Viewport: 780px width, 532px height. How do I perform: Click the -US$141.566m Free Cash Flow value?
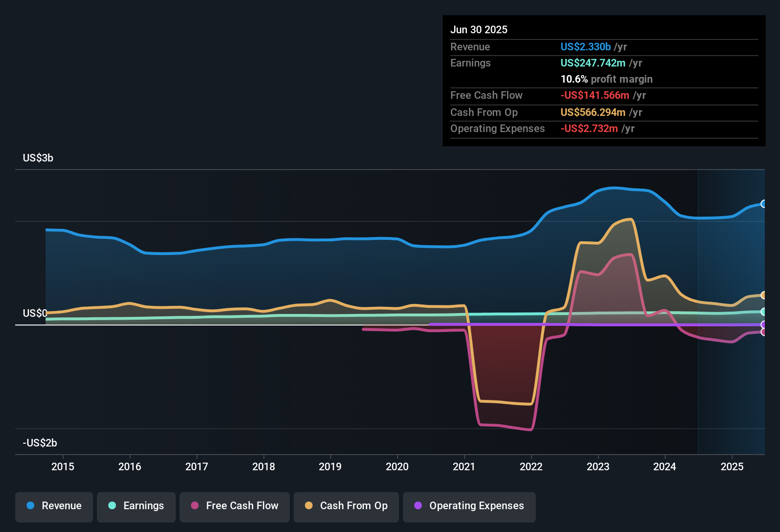(x=593, y=95)
